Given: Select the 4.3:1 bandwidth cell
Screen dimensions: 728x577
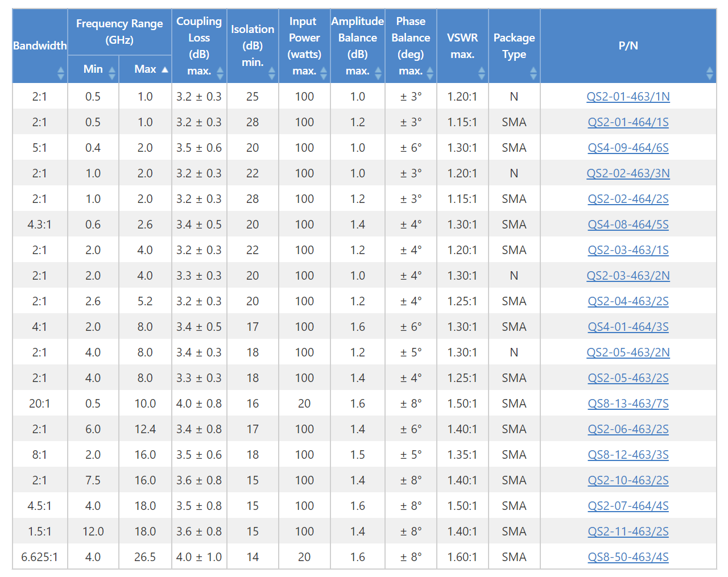Looking at the screenshot, I should [40, 225].
